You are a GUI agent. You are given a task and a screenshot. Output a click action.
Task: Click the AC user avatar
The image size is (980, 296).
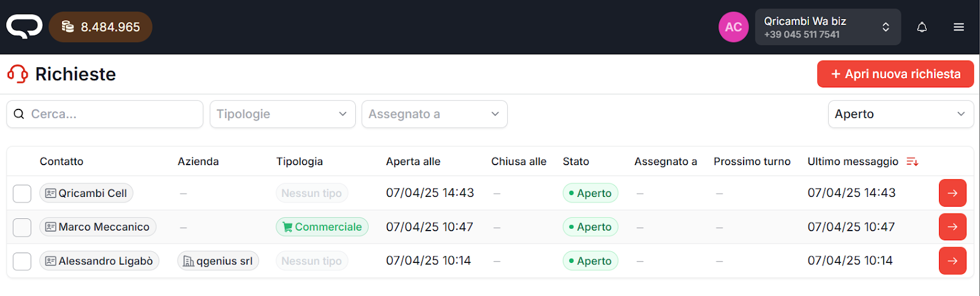(x=733, y=27)
